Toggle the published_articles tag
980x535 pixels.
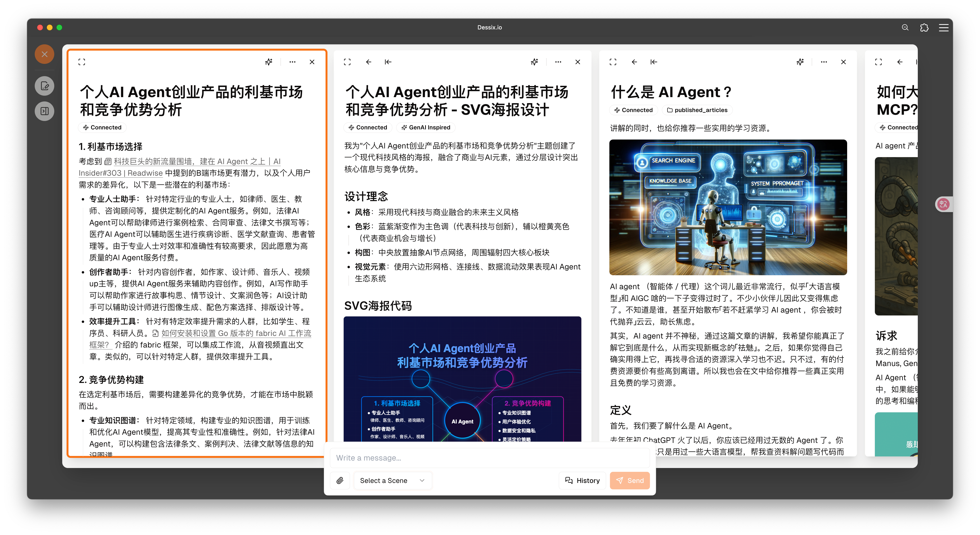[x=697, y=110]
